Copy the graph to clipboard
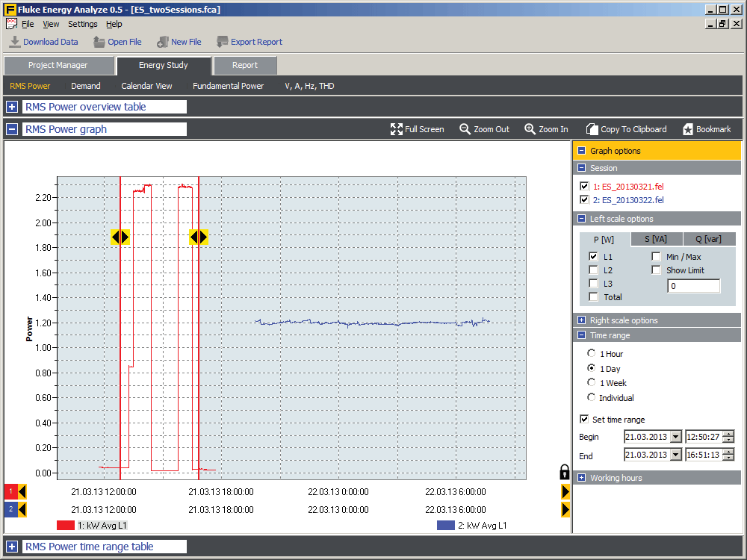 point(592,129)
